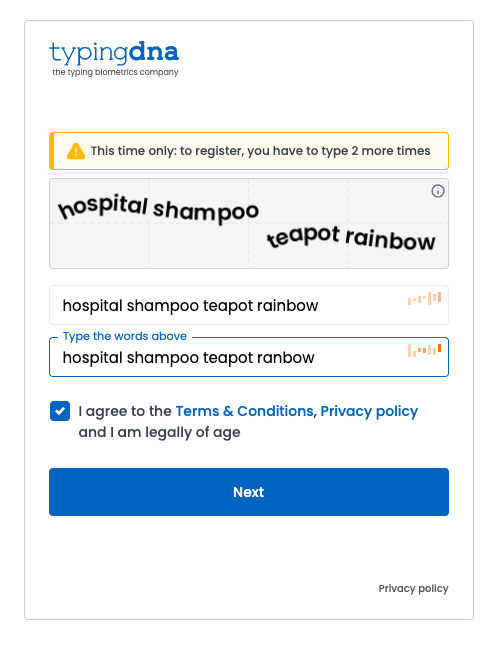Open the Privacy policy link in agreement

(369, 412)
